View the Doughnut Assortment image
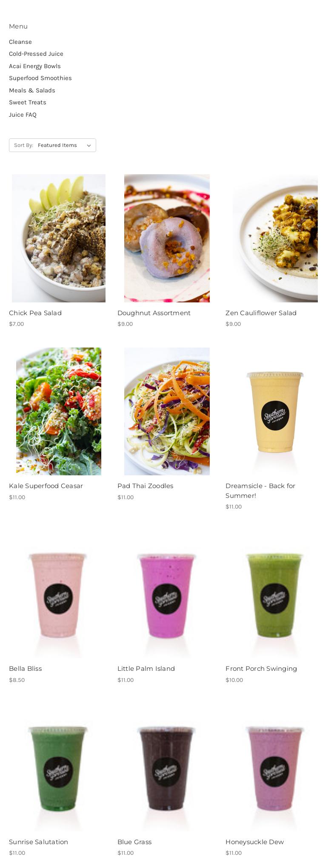This screenshot has width=334, height=868. [167, 238]
